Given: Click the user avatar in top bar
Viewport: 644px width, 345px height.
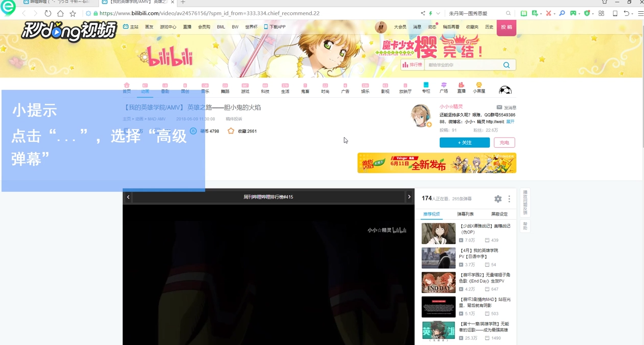Looking at the screenshot, I should click(x=381, y=27).
